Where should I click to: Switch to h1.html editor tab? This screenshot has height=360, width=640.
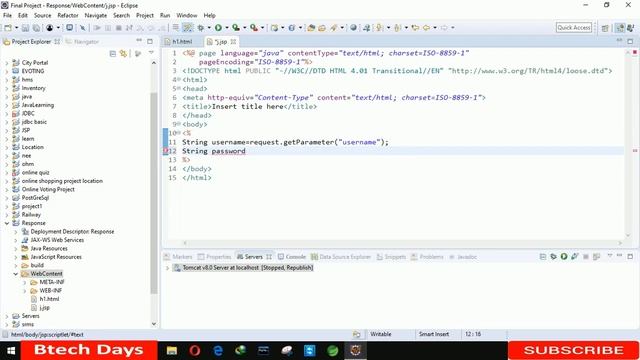(x=182, y=42)
